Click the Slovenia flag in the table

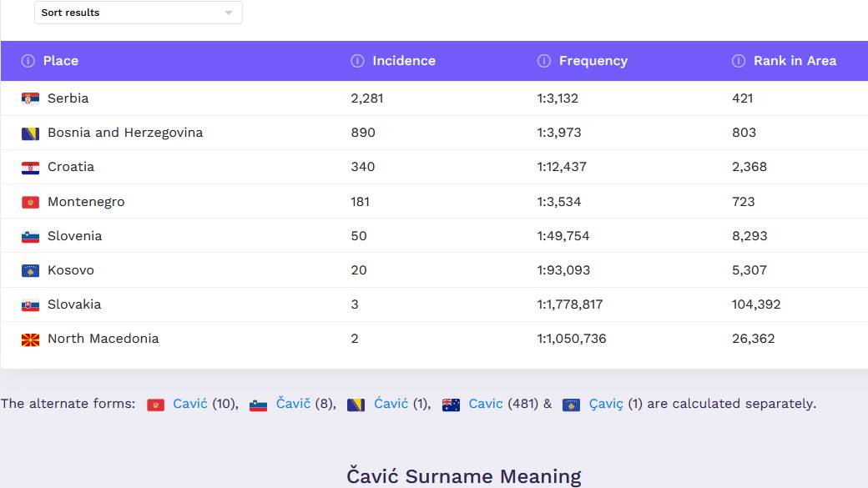[x=31, y=237]
